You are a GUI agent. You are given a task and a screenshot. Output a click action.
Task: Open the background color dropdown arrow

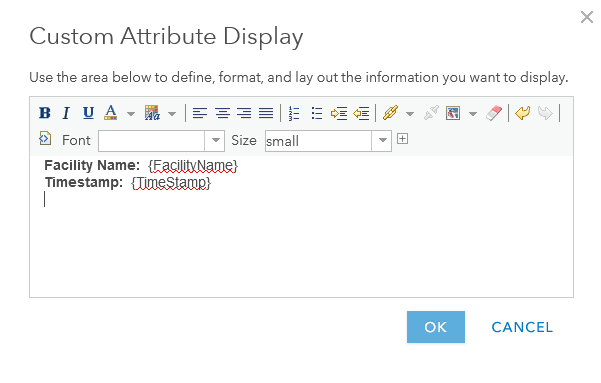click(172, 113)
